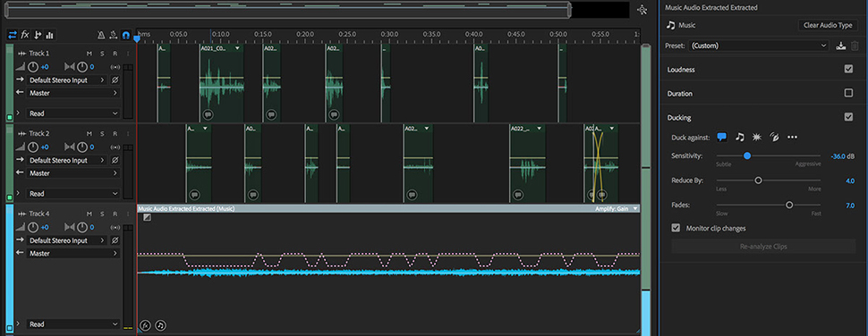Click the fx icon on the music clip
The image size is (868, 336).
coord(145,325)
